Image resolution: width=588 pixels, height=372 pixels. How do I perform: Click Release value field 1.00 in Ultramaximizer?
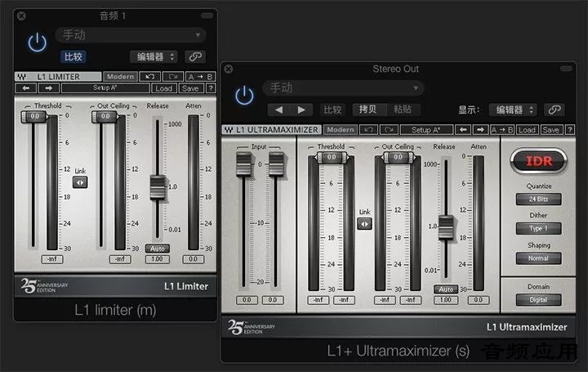point(446,300)
